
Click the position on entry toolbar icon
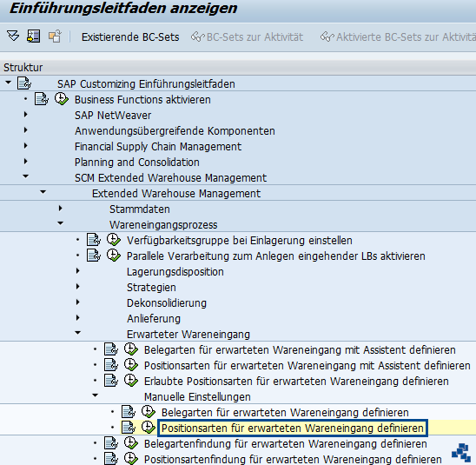pyautogui.click(x=33, y=37)
